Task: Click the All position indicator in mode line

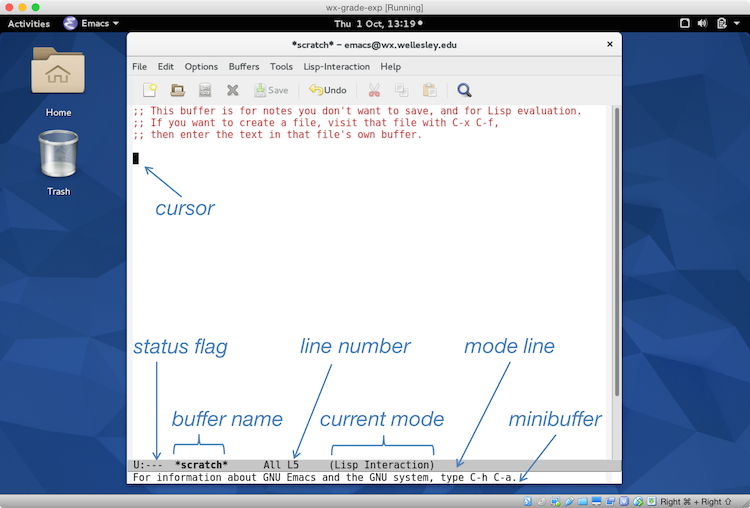Action: (272, 464)
